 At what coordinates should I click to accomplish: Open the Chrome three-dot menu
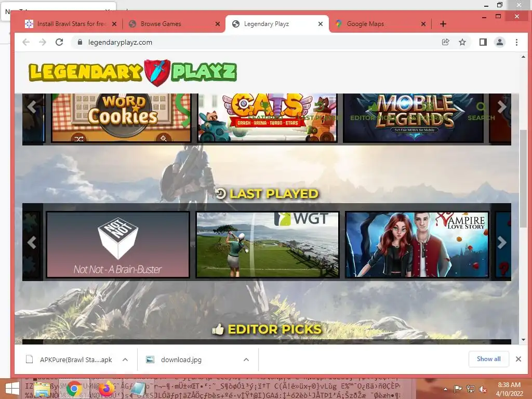pyautogui.click(x=516, y=42)
